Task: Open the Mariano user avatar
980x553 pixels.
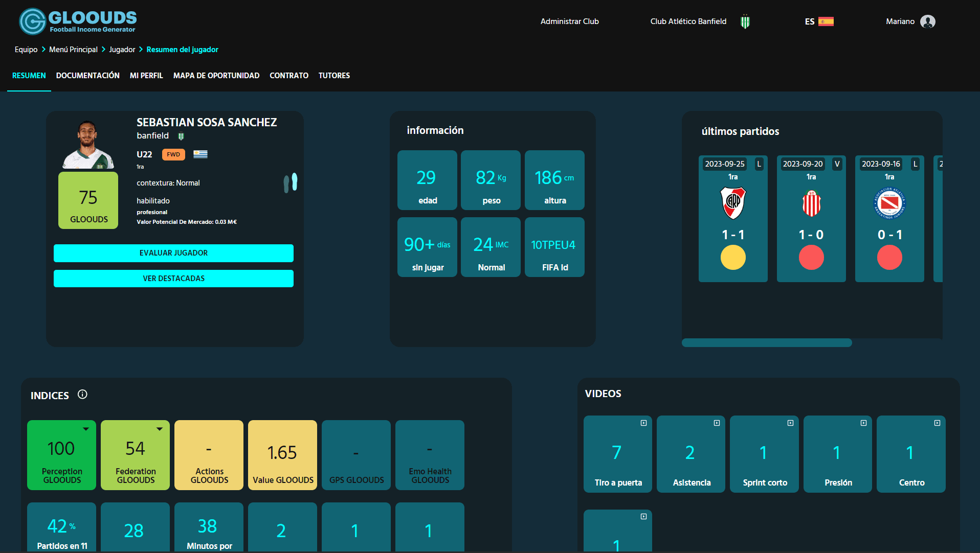Action: [x=927, y=21]
